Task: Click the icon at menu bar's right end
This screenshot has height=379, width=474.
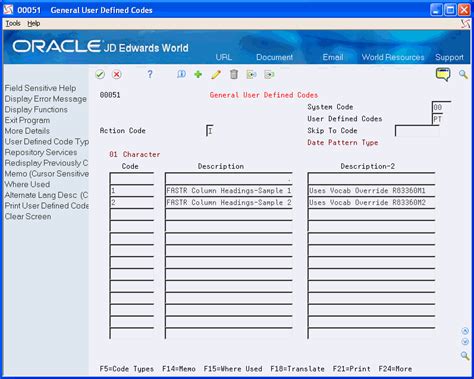Action: [466, 23]
